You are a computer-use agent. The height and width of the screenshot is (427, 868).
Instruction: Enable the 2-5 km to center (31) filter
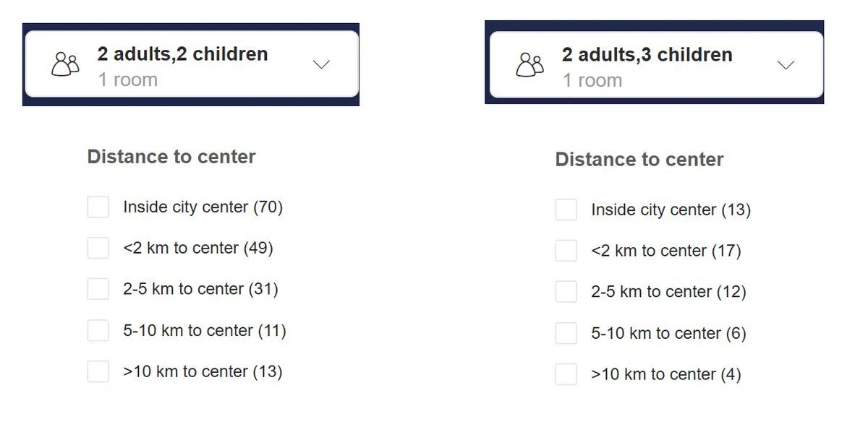point(98,290)
